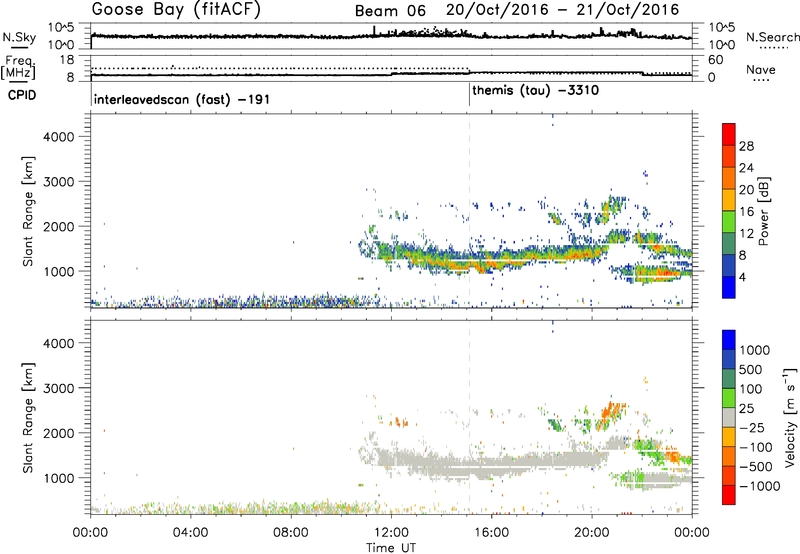Image resolution: width=800 pixels, height=554 pixels.
Task: Click "Slant Range [km]" label of velocity panel
Action: [28, 418]
